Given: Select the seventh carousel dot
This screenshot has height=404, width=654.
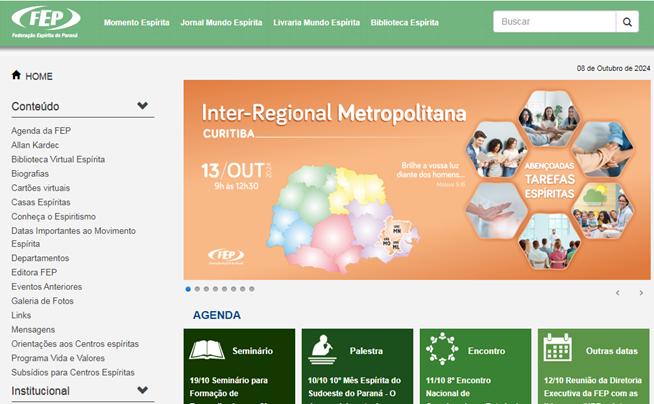Looking at the screenshot, I should [x=243, y=289].
